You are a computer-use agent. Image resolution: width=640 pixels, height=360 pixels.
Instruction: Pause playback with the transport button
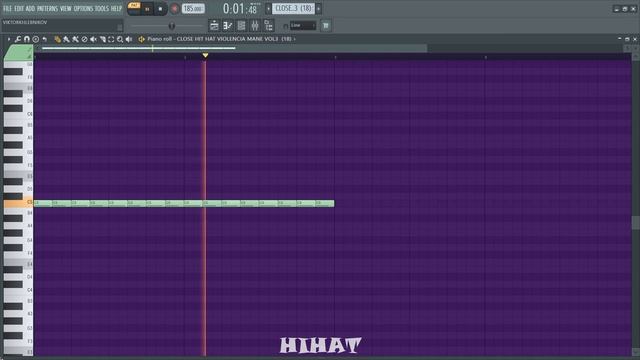click(147, 9)
